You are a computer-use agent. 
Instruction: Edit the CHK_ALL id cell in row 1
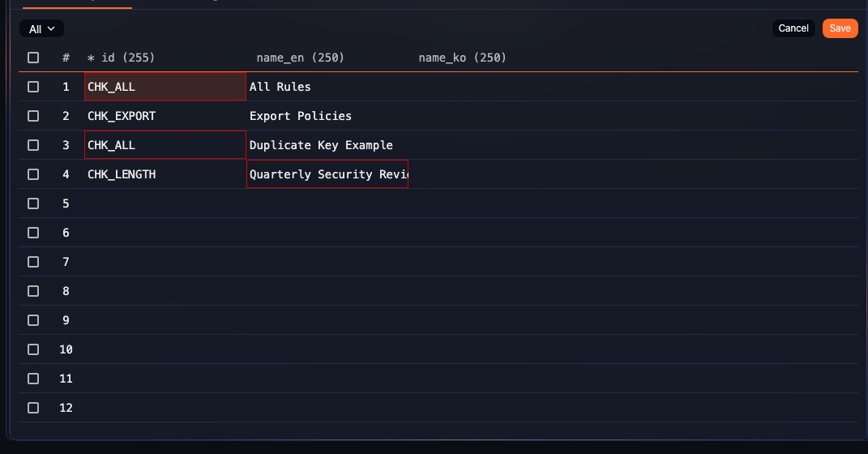(x=165, y=87)
